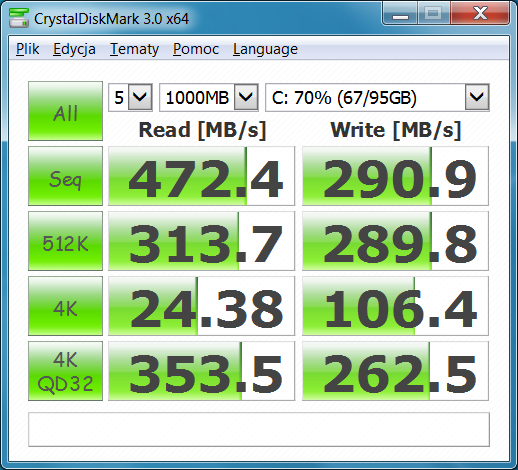Image resolution: width=518 pixels, height=470 pixels.
Task: Click the CrystalDiskMark app icon in title bar
Action: coord(19,18)
